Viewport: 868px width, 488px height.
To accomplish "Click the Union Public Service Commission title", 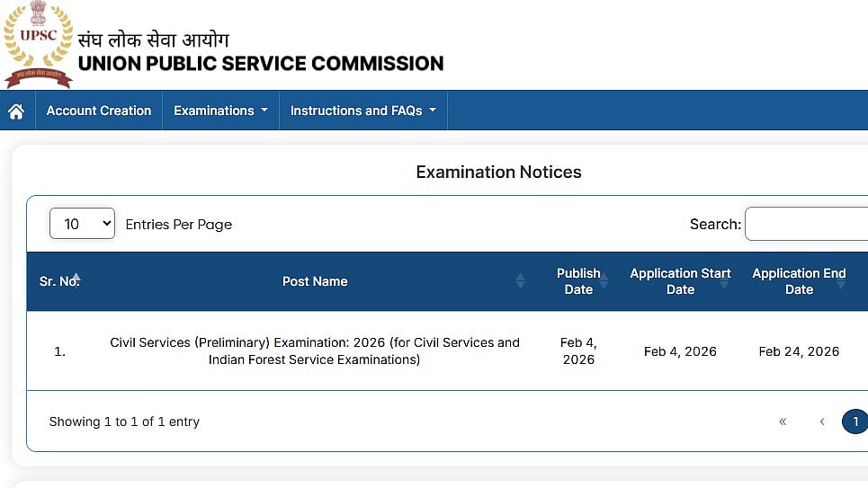I will pos(261,63).
